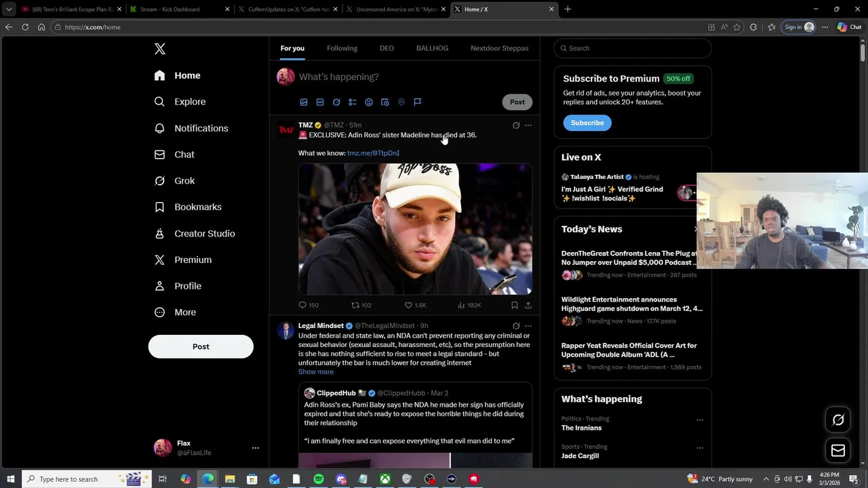Image resolution: width=868 pixels, height=488 pixels.
Task: Click the browser address bar
Action: pyautogui.click(x=380, y=27)
